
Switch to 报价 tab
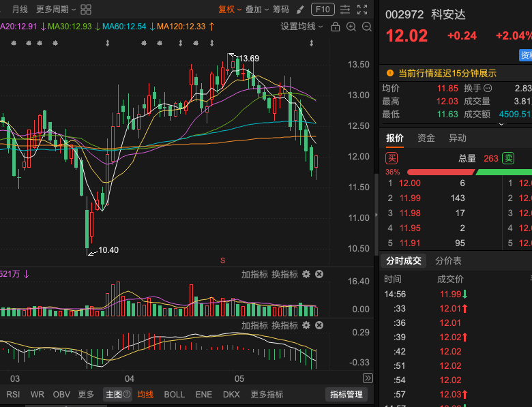point(395,138)
